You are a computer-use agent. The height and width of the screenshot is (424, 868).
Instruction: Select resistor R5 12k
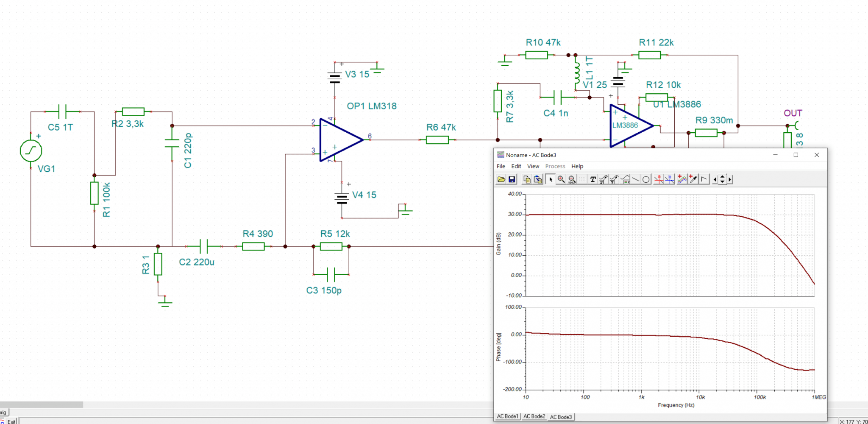coord(331,246)
